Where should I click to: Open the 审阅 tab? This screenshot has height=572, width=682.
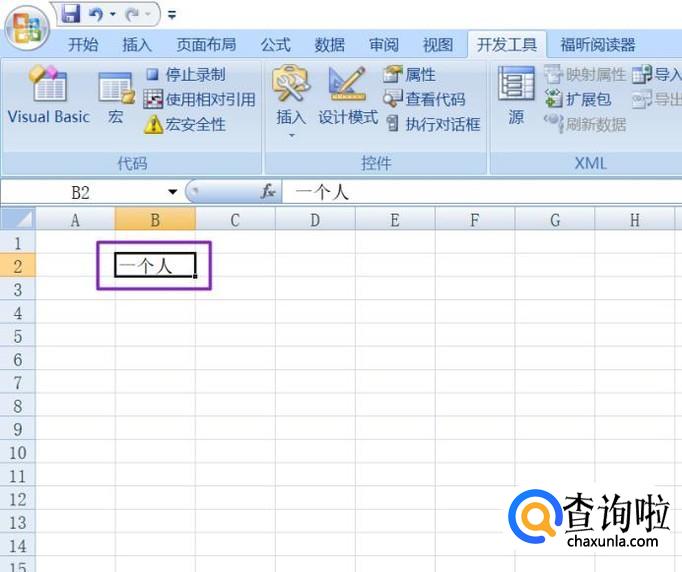(x=384, y=44)
